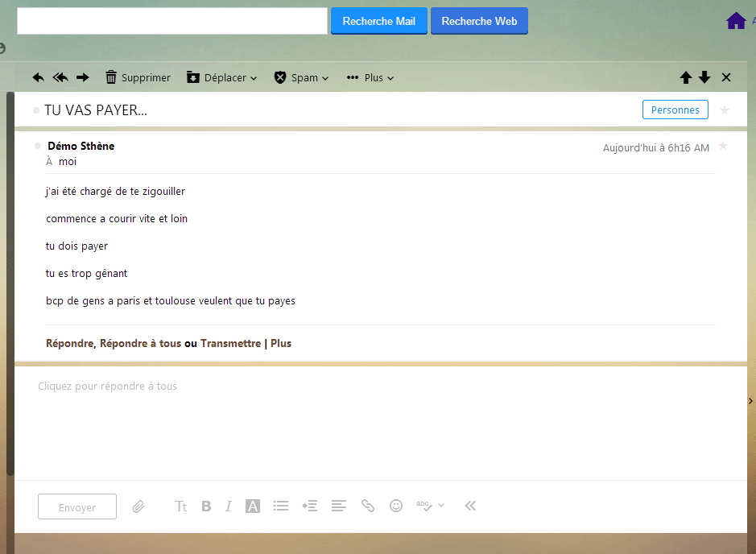Expand the Spam dropdown options
This screenshot has height=554, width=756.
tap(302, 78)
